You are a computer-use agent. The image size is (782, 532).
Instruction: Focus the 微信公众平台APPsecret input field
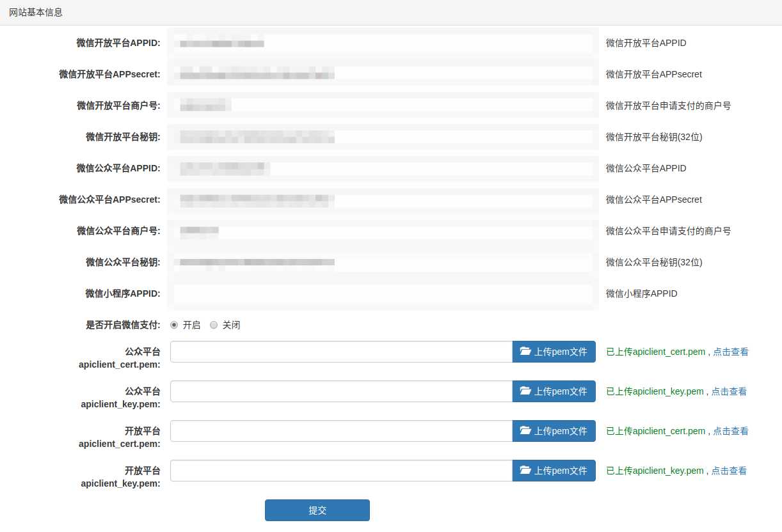click(x=383, y=199)
